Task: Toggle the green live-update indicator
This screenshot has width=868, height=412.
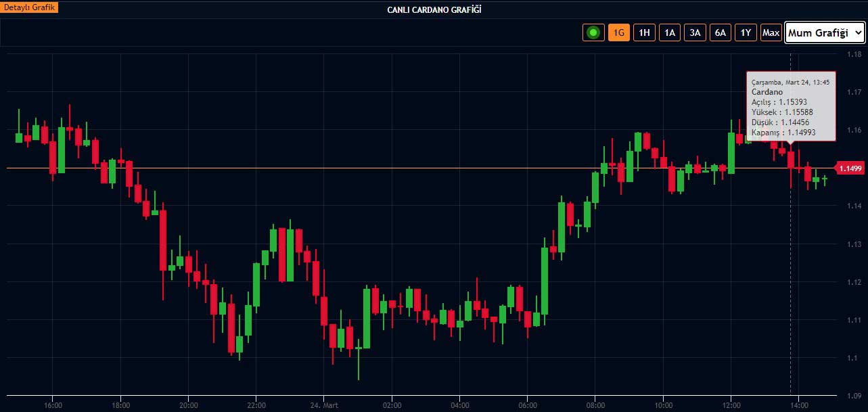Action: pos(593,32)
